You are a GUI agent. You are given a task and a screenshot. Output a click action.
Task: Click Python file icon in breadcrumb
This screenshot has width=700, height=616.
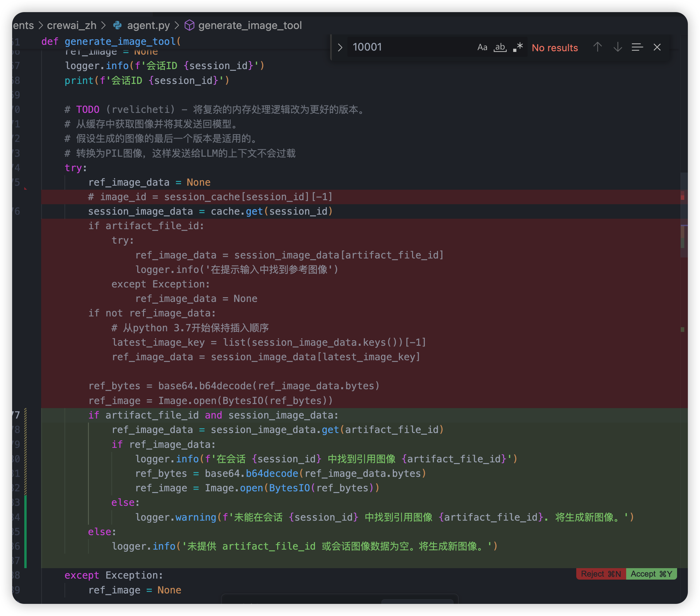[117, 25]
